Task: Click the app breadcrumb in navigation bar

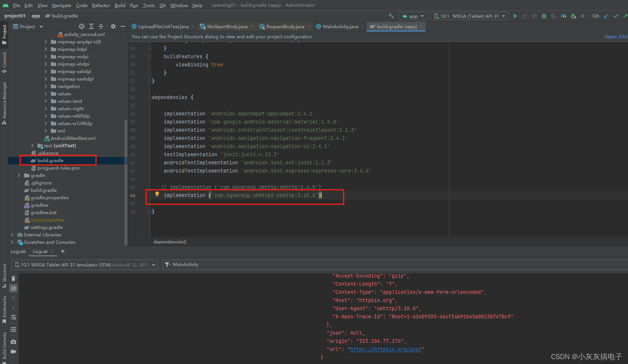Action: coord(36,16)
